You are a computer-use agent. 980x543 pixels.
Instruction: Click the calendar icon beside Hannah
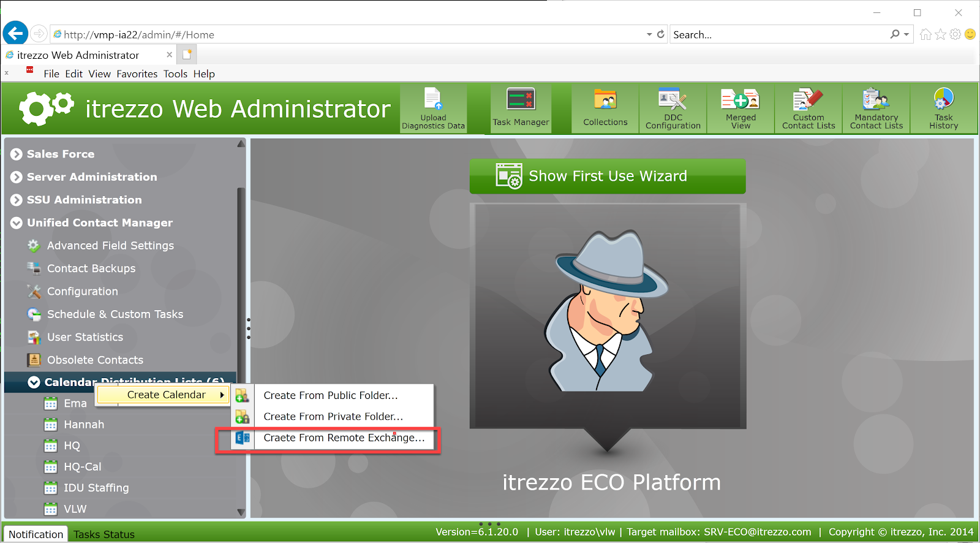(x=51, y=425)
